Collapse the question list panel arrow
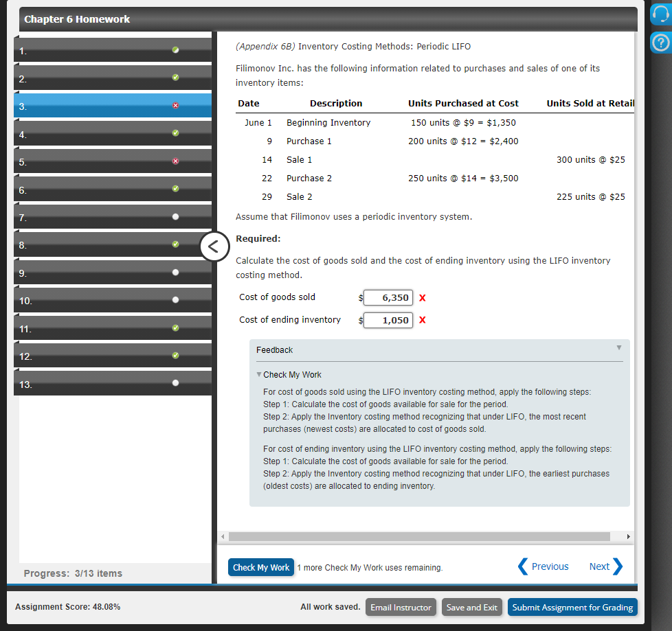This screenshot has height=631, width=672. 214,246
